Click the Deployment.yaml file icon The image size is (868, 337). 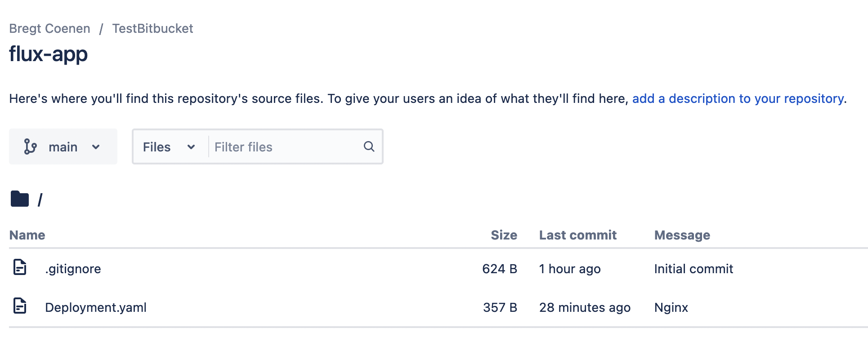pos(20,306)
